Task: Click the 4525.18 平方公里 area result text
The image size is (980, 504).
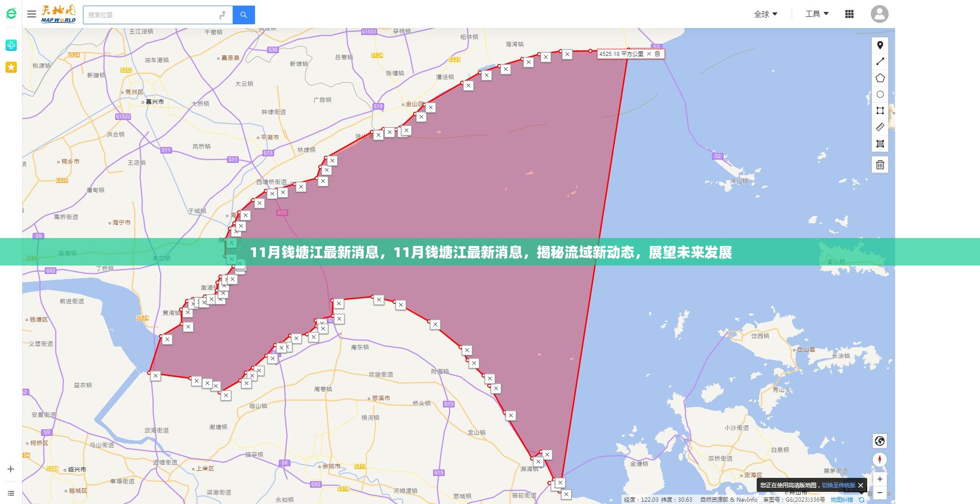Action: pyautogui.click(x=621, y=54)
